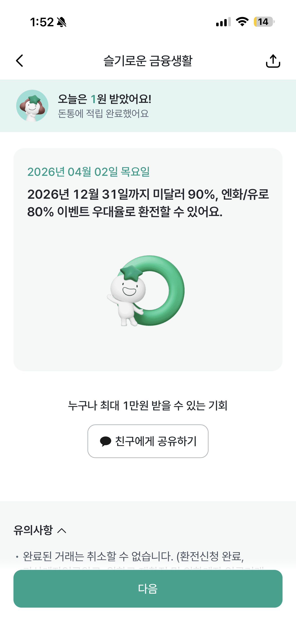Image resolution: width=296 pixels, height=644 pixels.
Task: Open the share upload icon
Action: point(273,61)
